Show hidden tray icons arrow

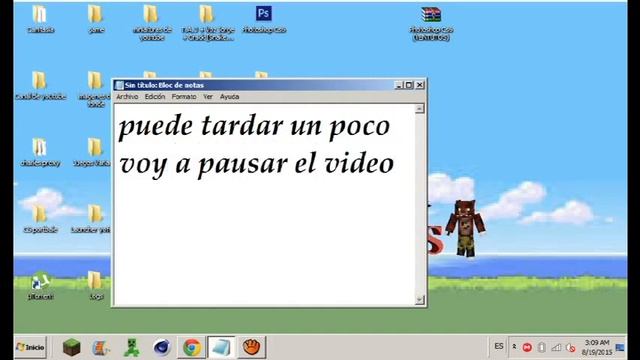514,347
